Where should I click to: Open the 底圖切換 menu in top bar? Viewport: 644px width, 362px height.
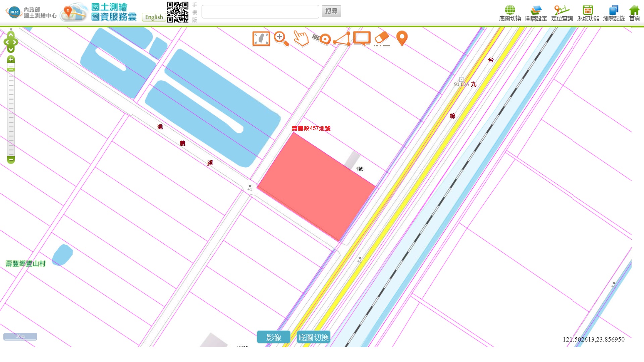click(510, 13)
